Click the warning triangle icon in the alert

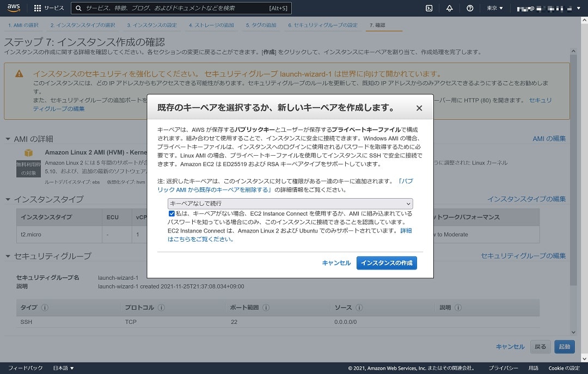19,74
